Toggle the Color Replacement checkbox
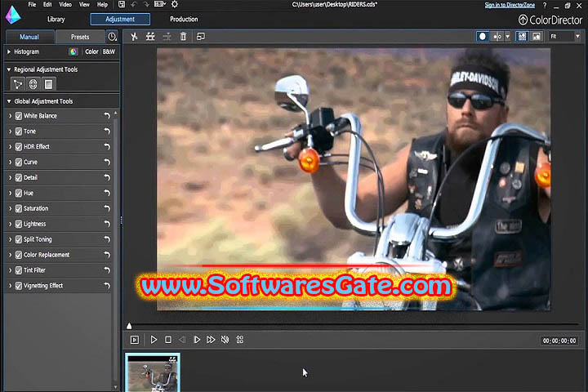 click(x=19, y=255)
